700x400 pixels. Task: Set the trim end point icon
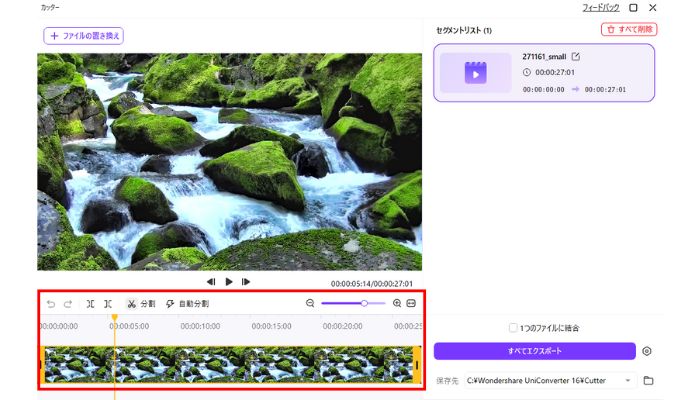click(108, 304)
